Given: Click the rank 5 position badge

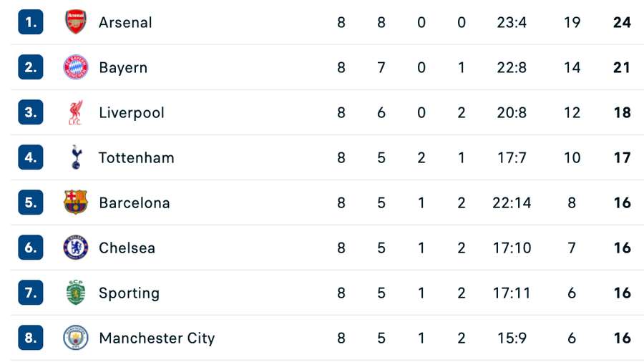Looking at the screenshot, I should click(x=31, y=202).
